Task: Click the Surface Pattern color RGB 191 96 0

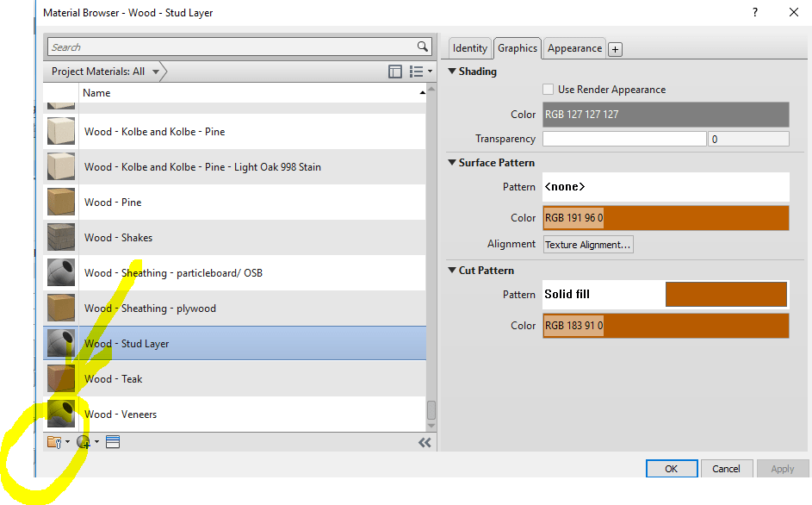Action: pyautogui.click(x=665, y=218)
